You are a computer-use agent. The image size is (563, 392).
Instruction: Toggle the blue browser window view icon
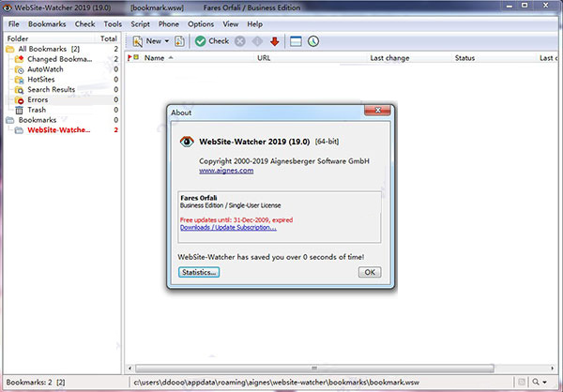tap(296, 41)
